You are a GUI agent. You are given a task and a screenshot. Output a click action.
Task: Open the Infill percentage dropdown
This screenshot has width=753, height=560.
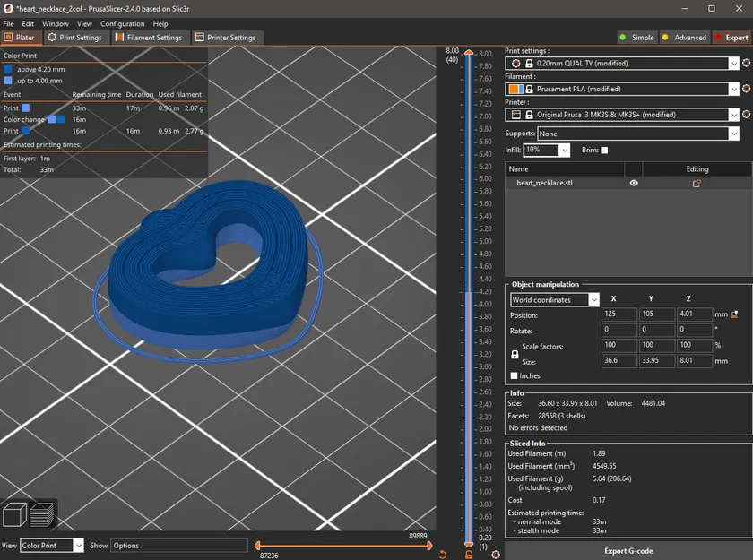click(564, 150)
